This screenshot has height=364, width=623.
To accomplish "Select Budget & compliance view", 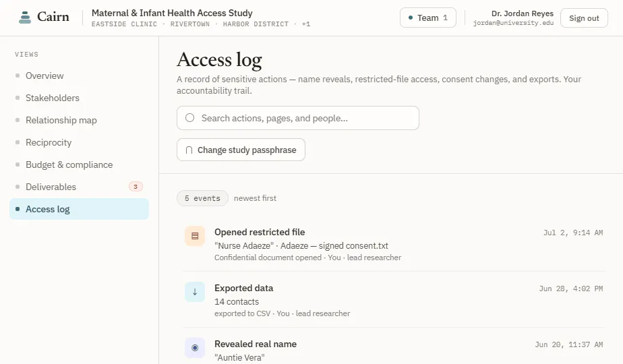I will tap(79, 164).
